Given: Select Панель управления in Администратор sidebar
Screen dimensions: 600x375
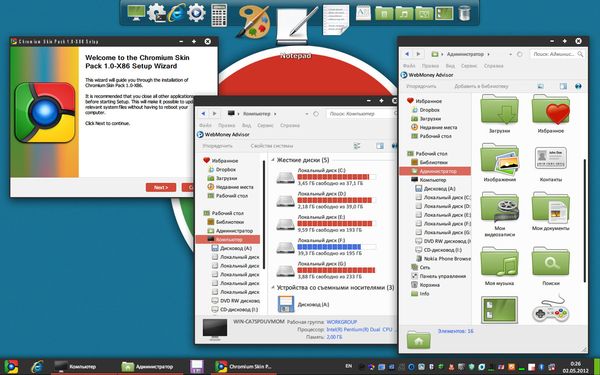Looking at the screenshot, I should click(x=439, y=276).
